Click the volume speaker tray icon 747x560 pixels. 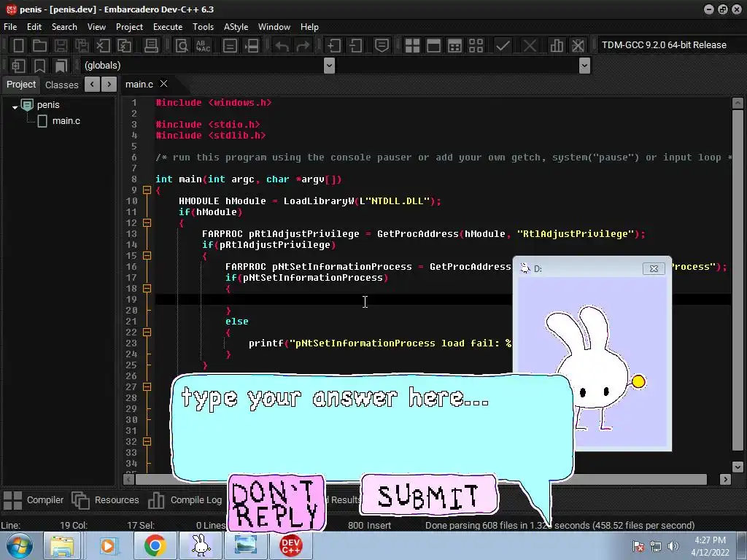pyautogui.click(x=673, y=546)
